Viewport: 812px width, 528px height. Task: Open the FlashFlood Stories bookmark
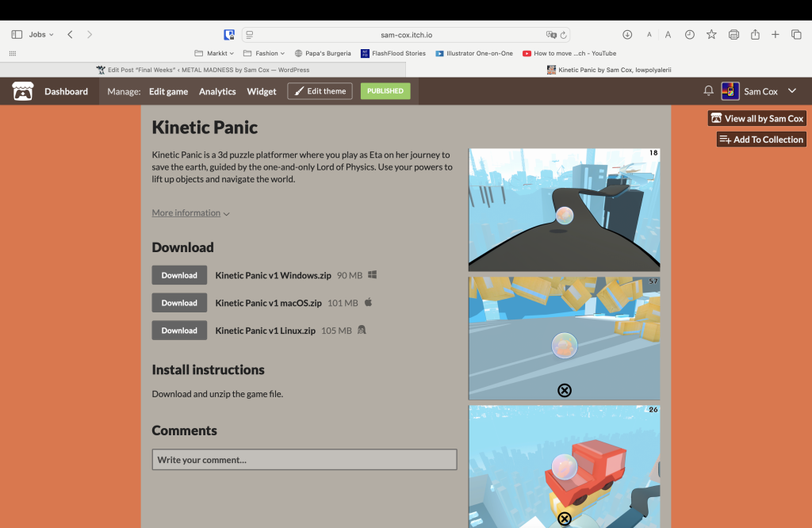pyautogui.click(x=393, y=53)
